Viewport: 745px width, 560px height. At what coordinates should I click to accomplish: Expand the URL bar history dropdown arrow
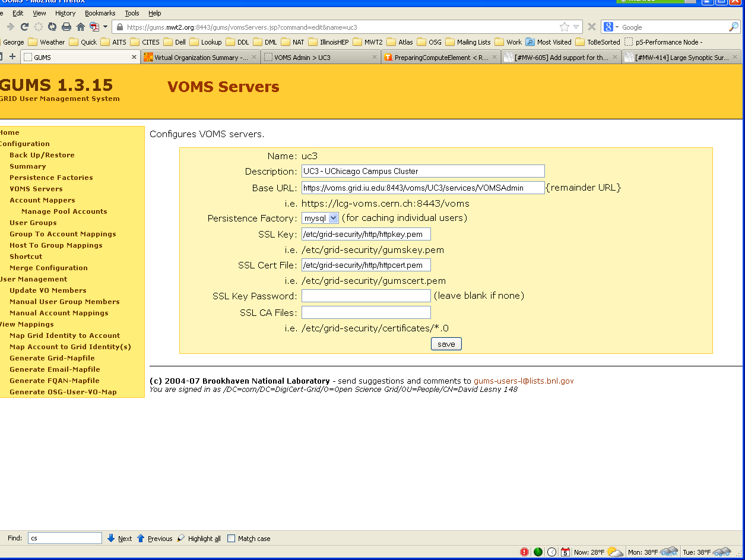click(576, 27)
